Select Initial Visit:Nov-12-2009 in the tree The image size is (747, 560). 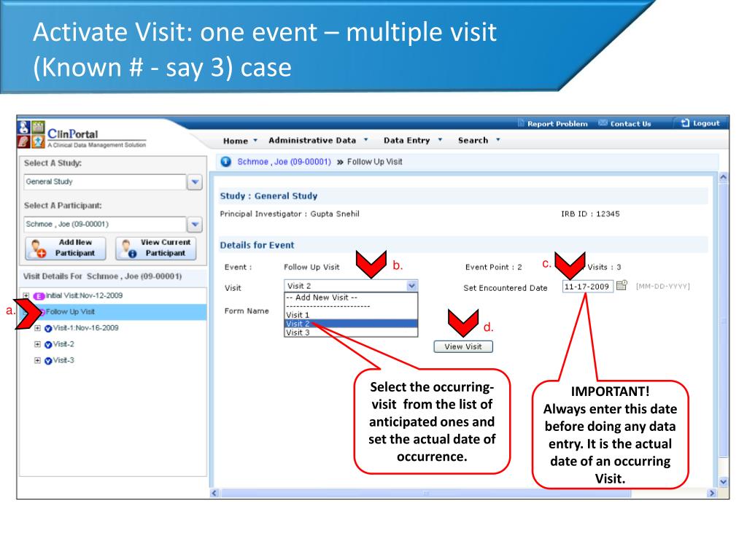(84, 296)
